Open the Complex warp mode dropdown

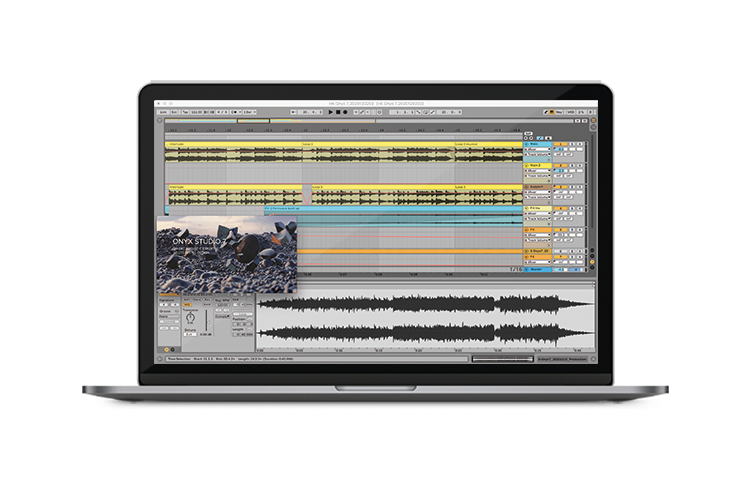click(x=222, y=316)
